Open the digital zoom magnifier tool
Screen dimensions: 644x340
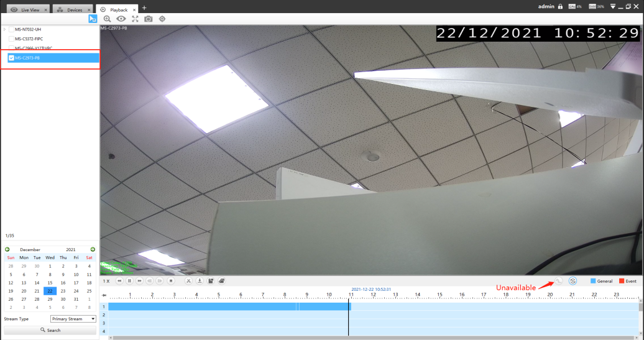point(107,19)
